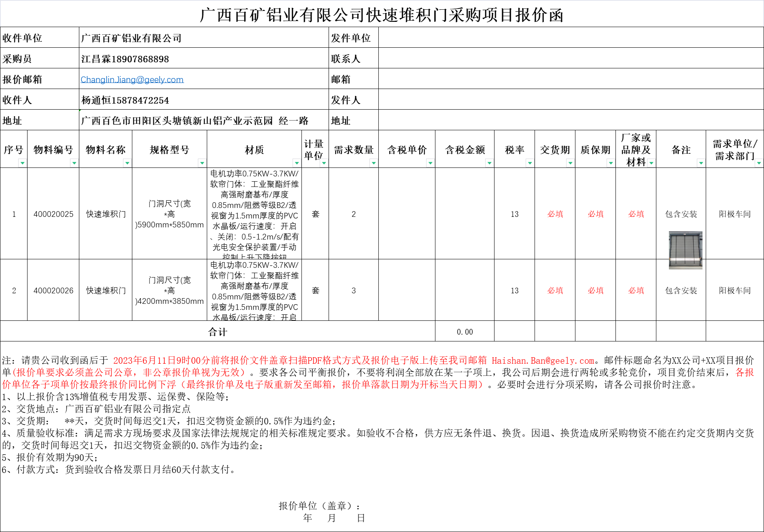Select empty 含税金额 cell in row 2
Image resolution: width=764 pixels, height=532 pixels.
tap(465, 290)
